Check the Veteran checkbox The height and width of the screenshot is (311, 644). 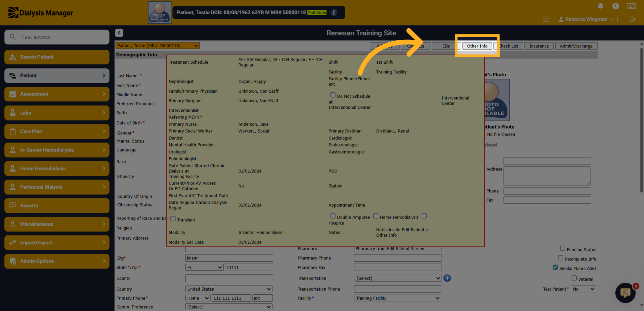point(574,278)
